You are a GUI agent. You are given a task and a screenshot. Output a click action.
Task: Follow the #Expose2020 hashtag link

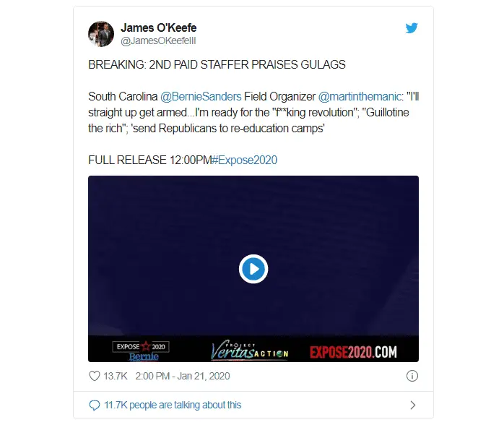[x=244, y=160]
